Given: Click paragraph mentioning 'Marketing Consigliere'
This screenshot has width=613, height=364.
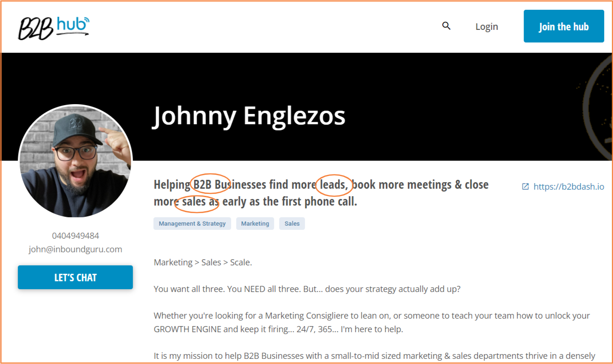Looking at the screenshot, I should point(372,322).
